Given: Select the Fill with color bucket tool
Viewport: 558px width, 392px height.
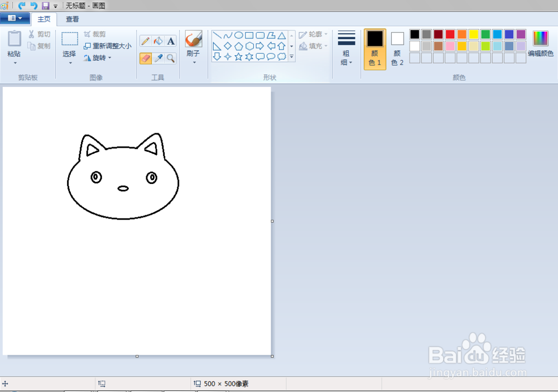Looking at the screenshot, I should click(x=158, y=41).
